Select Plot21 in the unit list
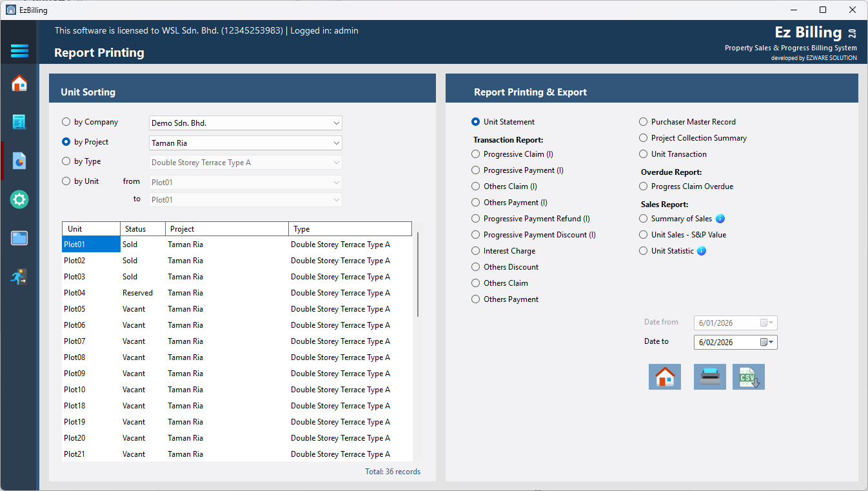This screenshot has width=868, height=491. [92, 454]
